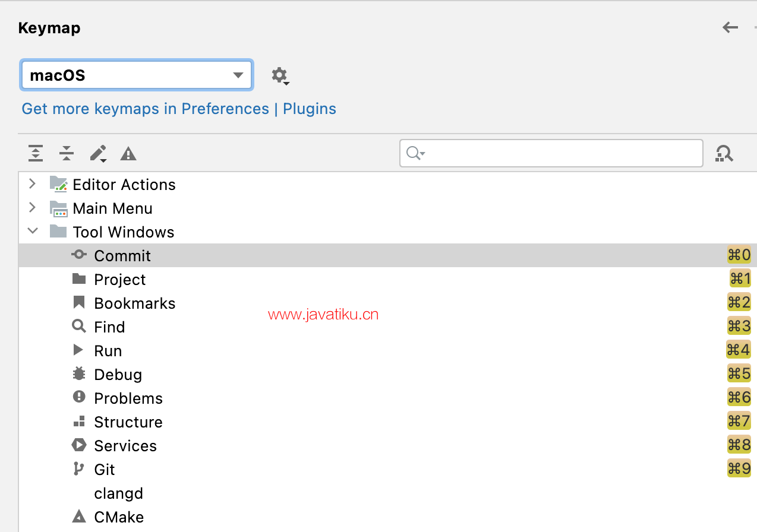Click the Git branch icon

[x=78, y=469]
